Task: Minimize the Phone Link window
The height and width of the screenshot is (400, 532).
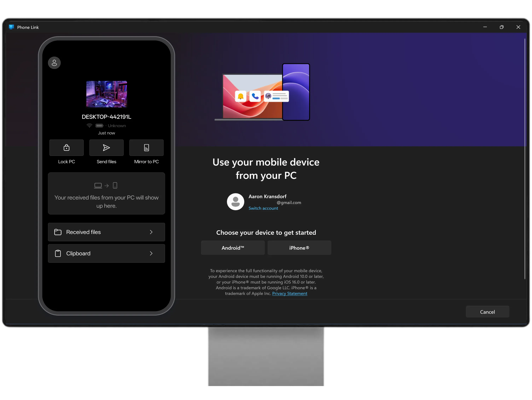Action: pos(485,27)
